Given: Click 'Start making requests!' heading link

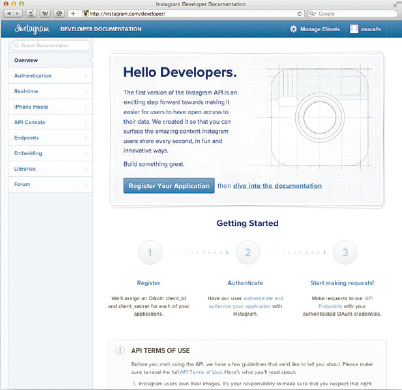Looking at the screenshot, I should (x=342, y=283).
